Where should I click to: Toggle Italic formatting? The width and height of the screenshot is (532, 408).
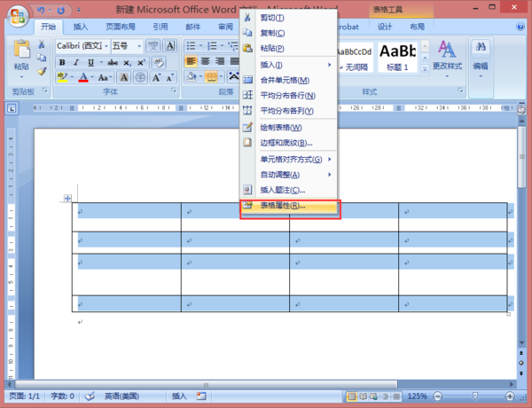coord(76,62)
